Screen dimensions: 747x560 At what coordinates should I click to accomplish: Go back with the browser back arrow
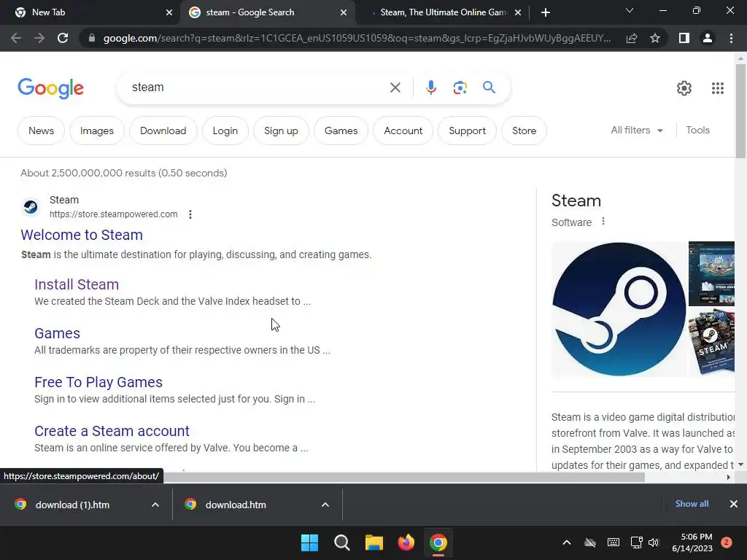tap(16, 38)
